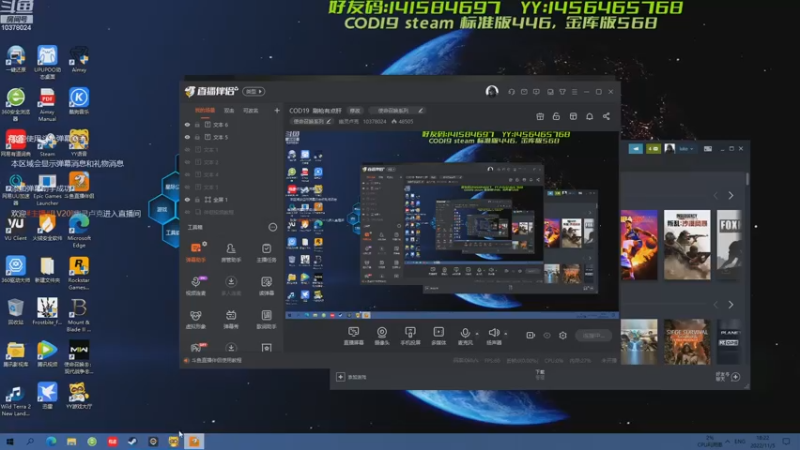Collapse the 工具箱 toolbox section

coord(272,227)
